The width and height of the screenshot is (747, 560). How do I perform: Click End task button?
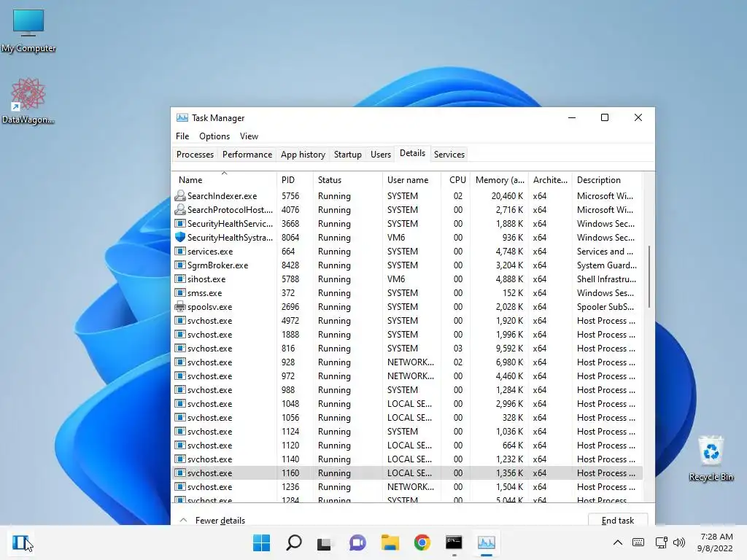(617, 521)
